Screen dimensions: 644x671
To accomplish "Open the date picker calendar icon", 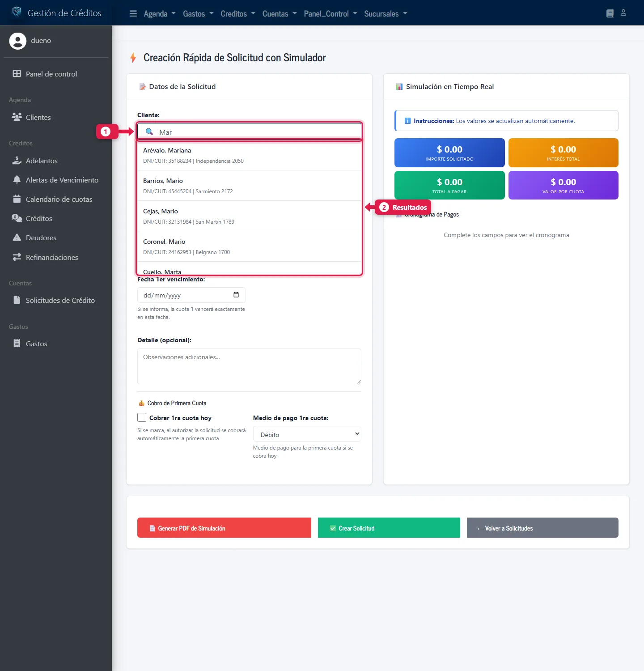I will pyautogui.click(x=236, y=295).
